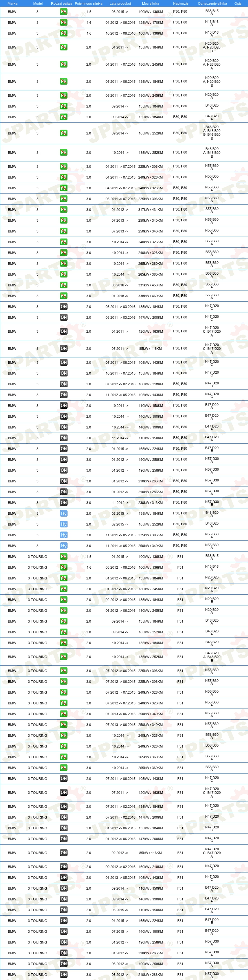Click the '230kW / 313KM' power cell
Screen dimensions: 248x980
click(151, 503)
